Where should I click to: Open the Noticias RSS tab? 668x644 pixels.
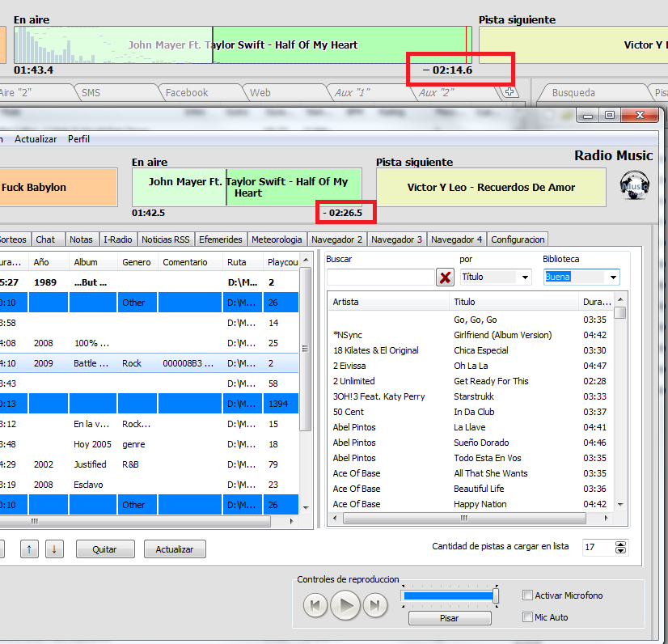(165, 239)
